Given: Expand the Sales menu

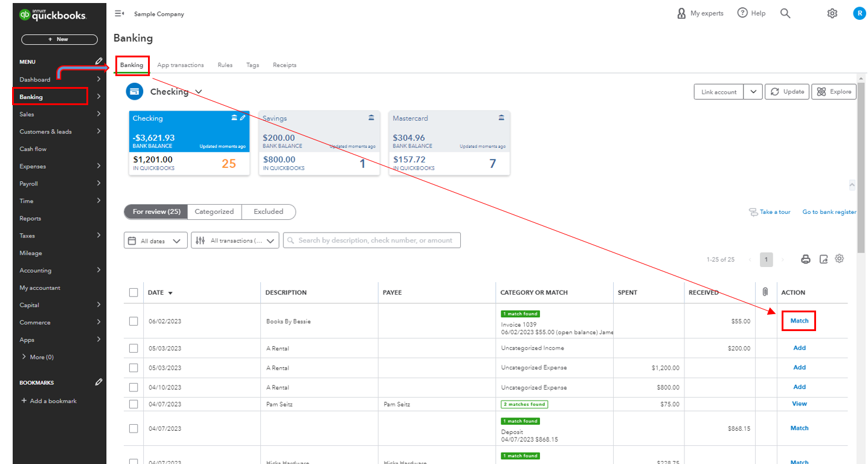Looking at the screenshot, I should coord(98,114).
